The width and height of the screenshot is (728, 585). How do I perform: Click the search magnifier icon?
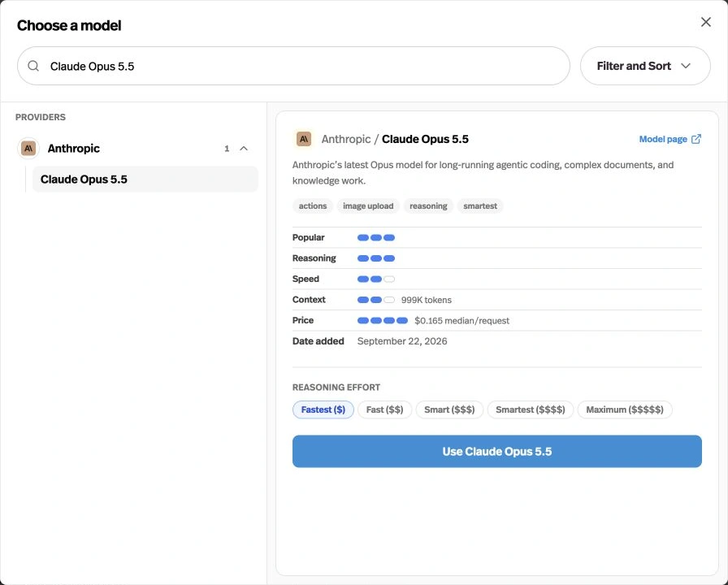click(x=33, y=66)
